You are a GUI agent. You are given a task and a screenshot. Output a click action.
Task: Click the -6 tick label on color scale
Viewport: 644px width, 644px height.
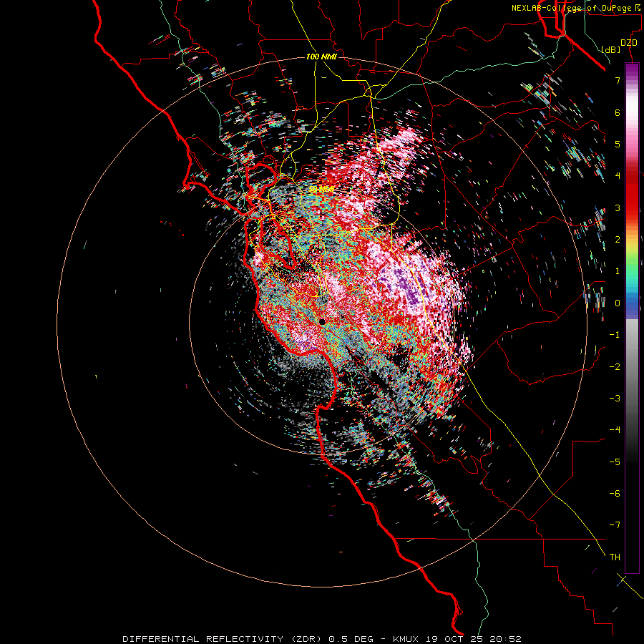(x=615, y=494)
